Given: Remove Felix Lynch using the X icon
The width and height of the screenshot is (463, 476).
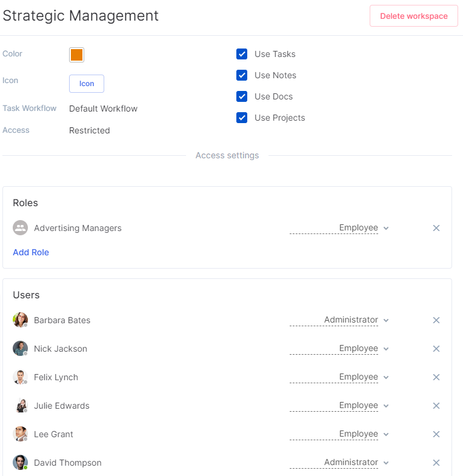Looking at the screenshot, I should (436, 377).
